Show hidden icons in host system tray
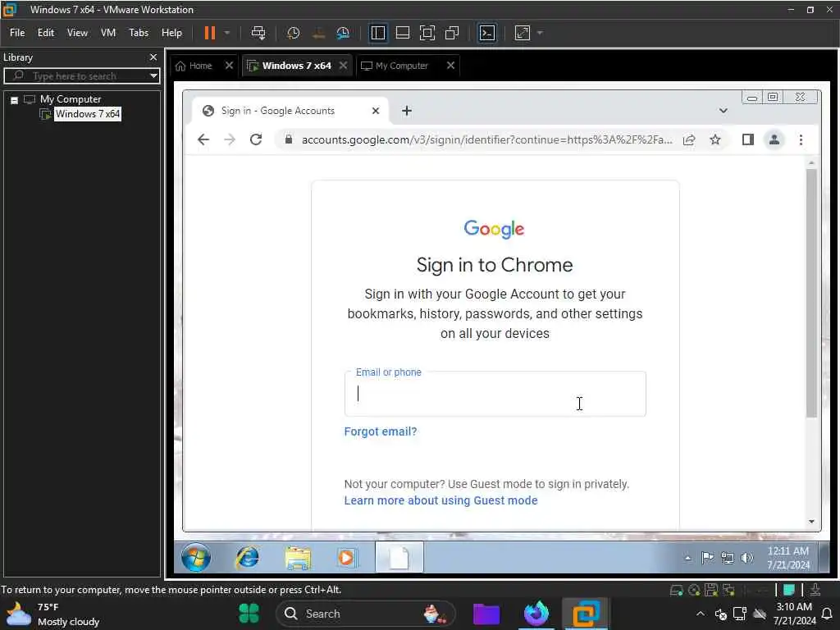This screenshot has width=840, height=630. tap(701, 614)
